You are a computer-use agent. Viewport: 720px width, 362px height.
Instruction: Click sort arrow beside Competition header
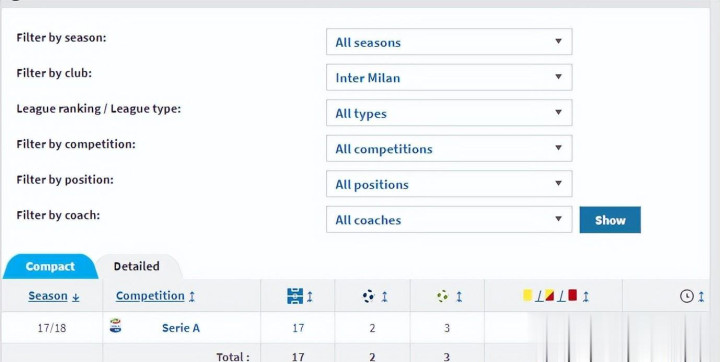click(192, 296)
